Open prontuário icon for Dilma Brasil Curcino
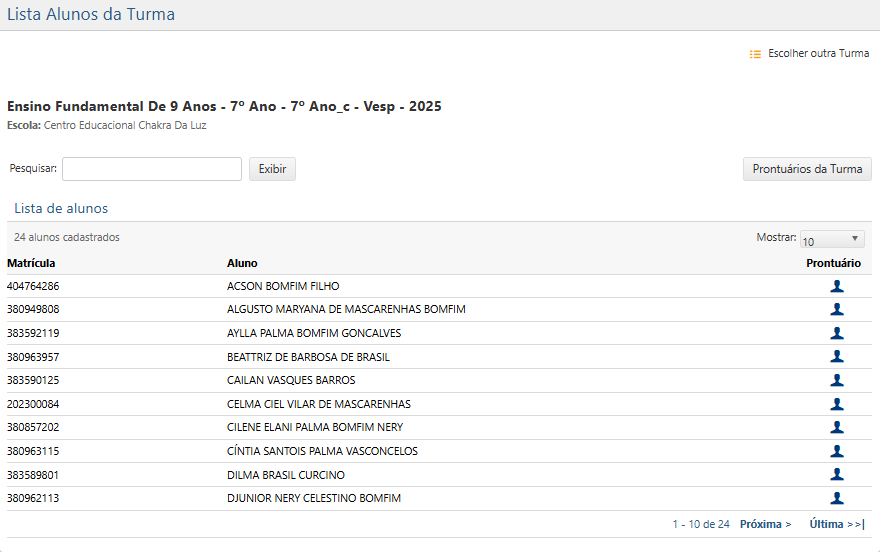Image resolution: width=880 pixels, height=552 pixels. click(837, 475)
